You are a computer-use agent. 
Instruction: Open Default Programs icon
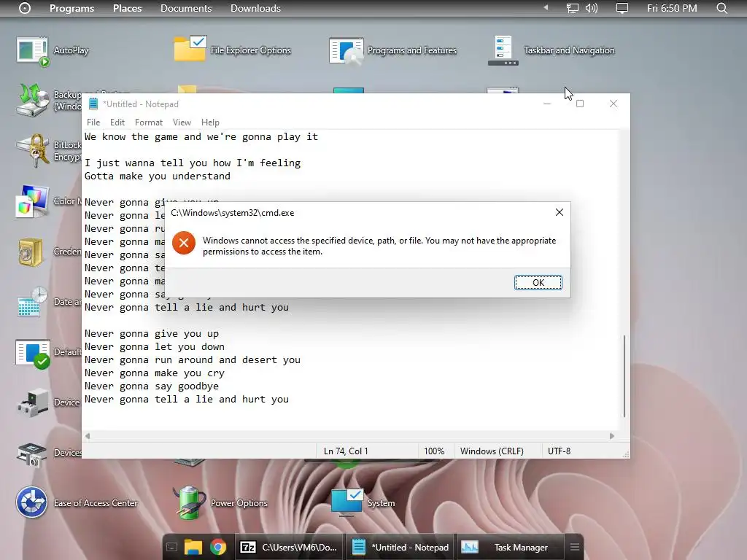pos(32,354)
